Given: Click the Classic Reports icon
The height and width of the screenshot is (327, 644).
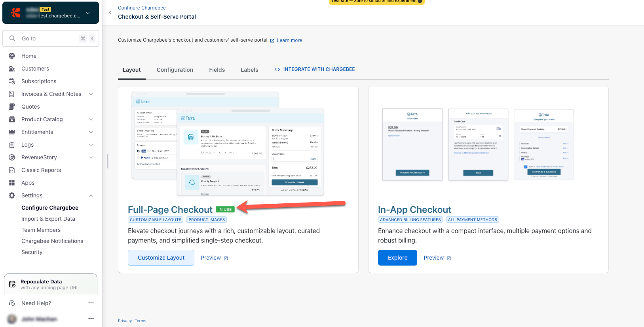Looking at the screenshot, I should [x=12, y=170].
